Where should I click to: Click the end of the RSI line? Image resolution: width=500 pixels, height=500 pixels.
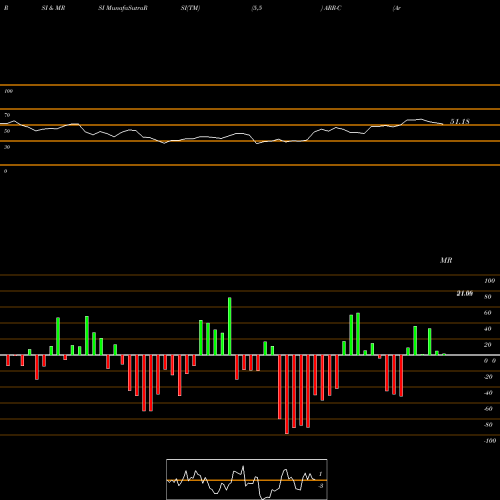[x=443, y=124]
